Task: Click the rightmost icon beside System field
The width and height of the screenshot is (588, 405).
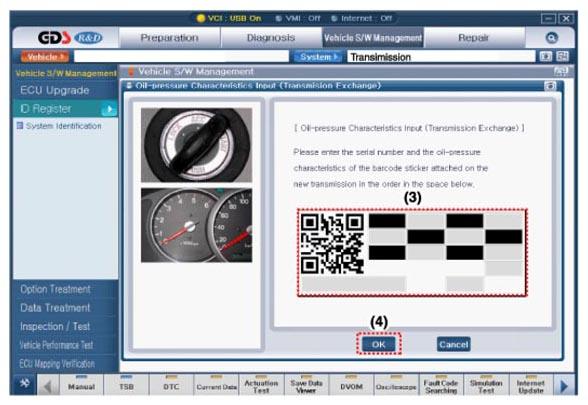Action: tap(562, 57)
